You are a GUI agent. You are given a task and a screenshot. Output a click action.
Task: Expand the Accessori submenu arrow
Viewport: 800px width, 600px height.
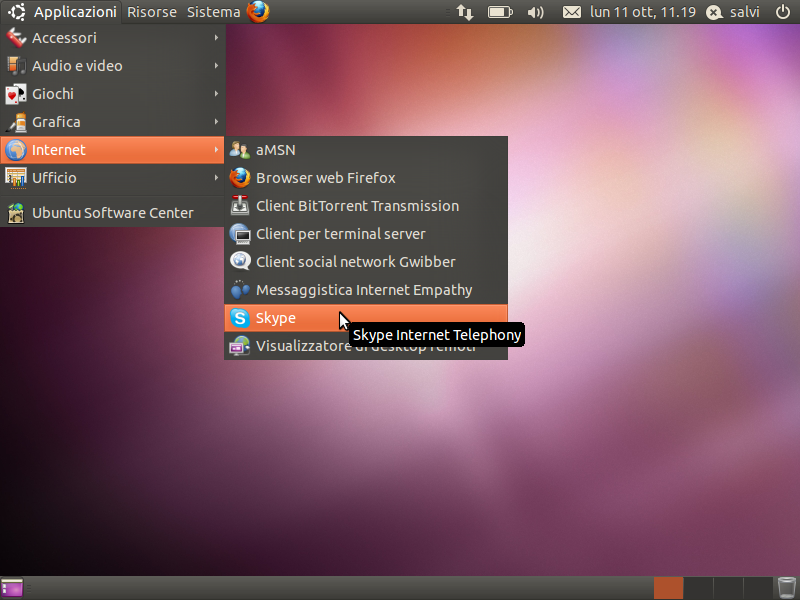(x=216, y=38)
